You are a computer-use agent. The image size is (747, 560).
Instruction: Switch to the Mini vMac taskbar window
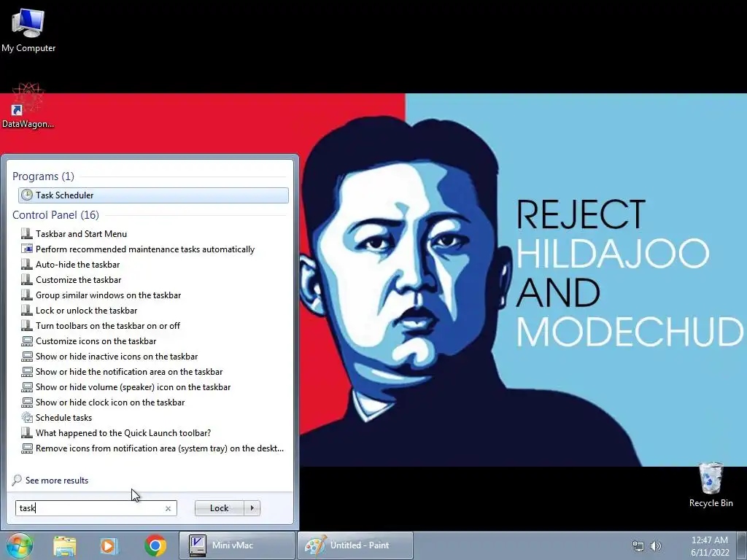tap(237, 545)
